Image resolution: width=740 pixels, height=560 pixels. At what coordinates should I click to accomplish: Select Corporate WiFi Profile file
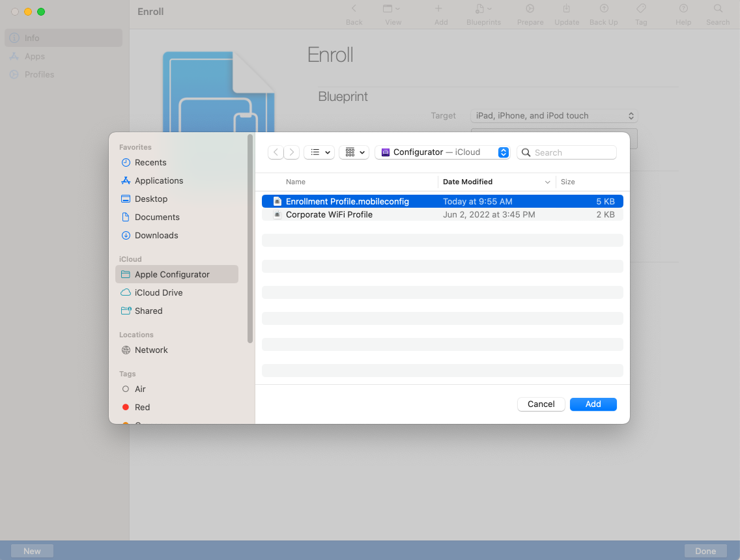(443, 215)
